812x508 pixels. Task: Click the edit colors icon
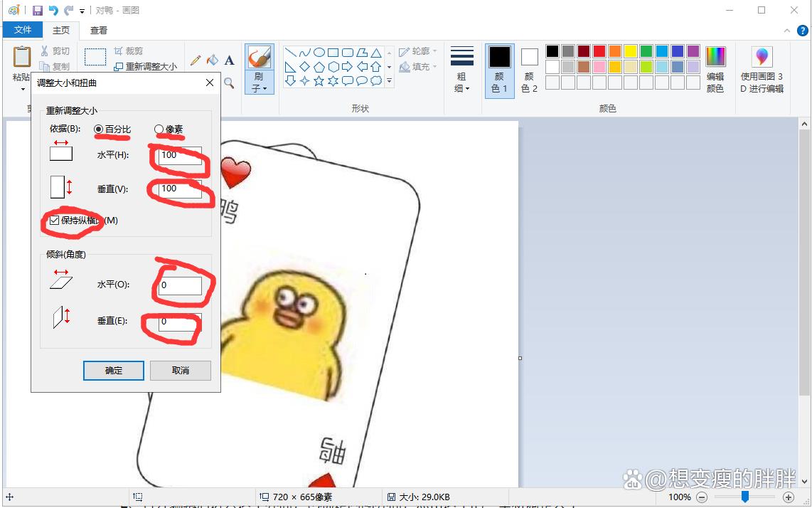[715, 70]
